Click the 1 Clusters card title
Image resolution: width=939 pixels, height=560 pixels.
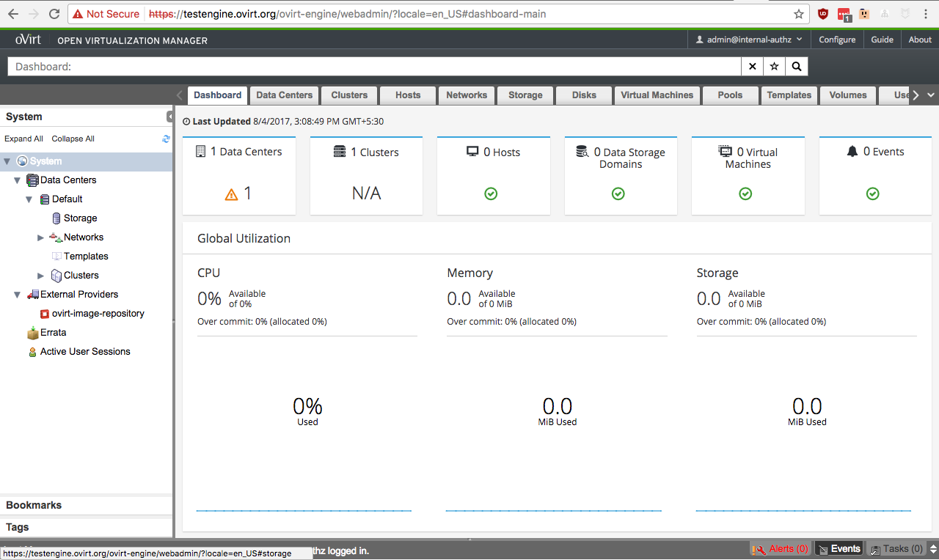374,152
